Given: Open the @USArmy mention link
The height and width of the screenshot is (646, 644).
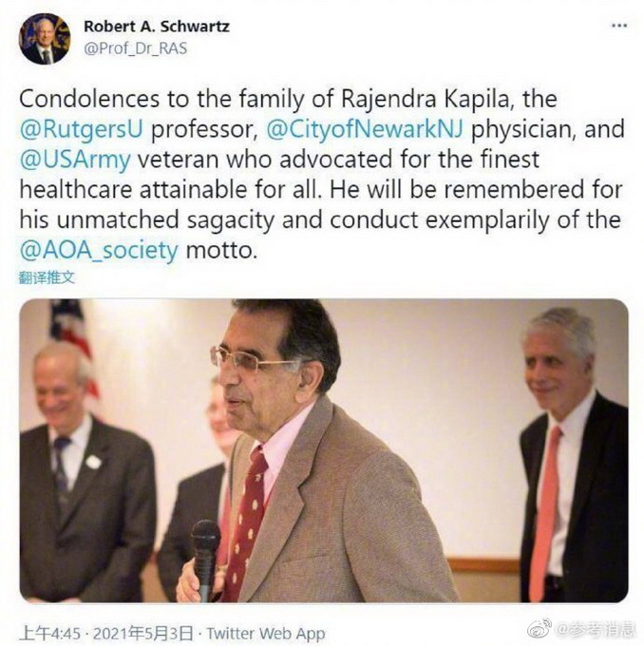Looking at the screenshot, I should tap(75, 160).
